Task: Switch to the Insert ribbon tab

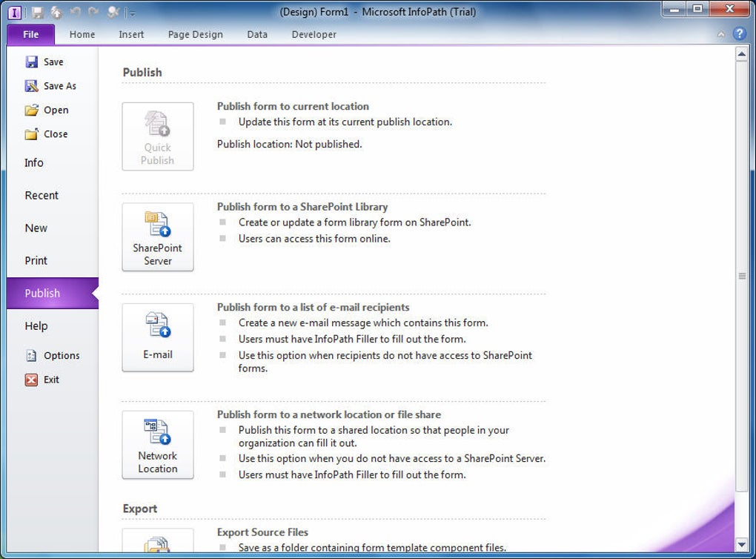Action: (131, 34)
